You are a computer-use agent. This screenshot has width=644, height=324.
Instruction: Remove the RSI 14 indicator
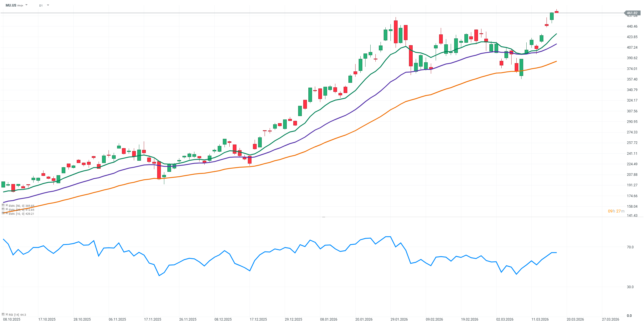click(x=7, y=314)
